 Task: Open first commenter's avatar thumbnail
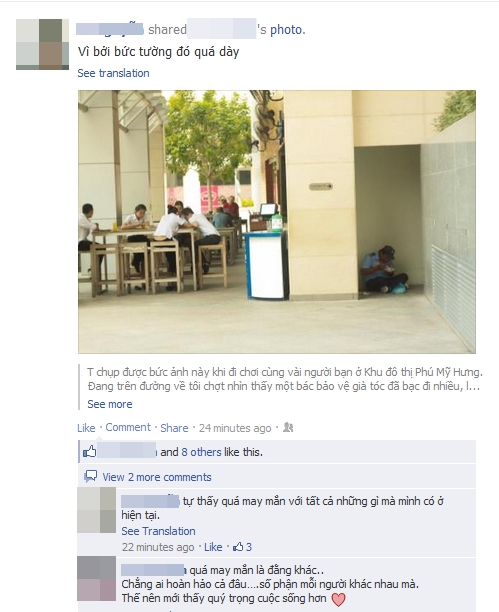(x=96, y=510)
